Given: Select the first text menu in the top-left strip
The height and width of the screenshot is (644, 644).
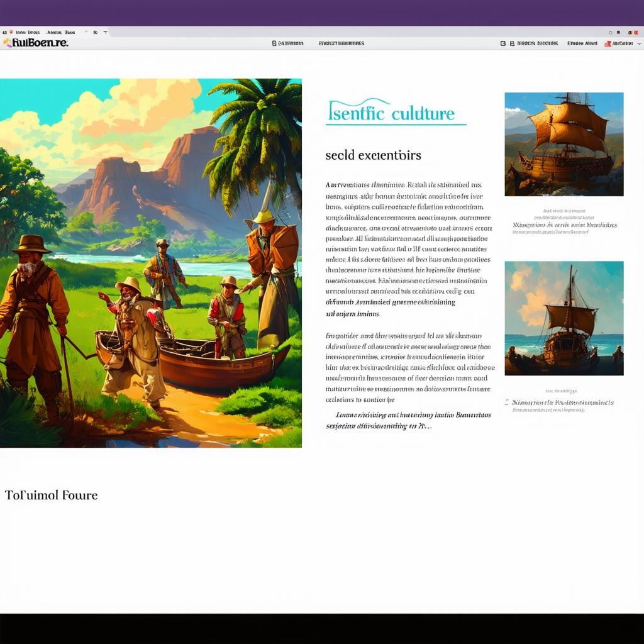Looking at the screenshot, I should 28,32.
